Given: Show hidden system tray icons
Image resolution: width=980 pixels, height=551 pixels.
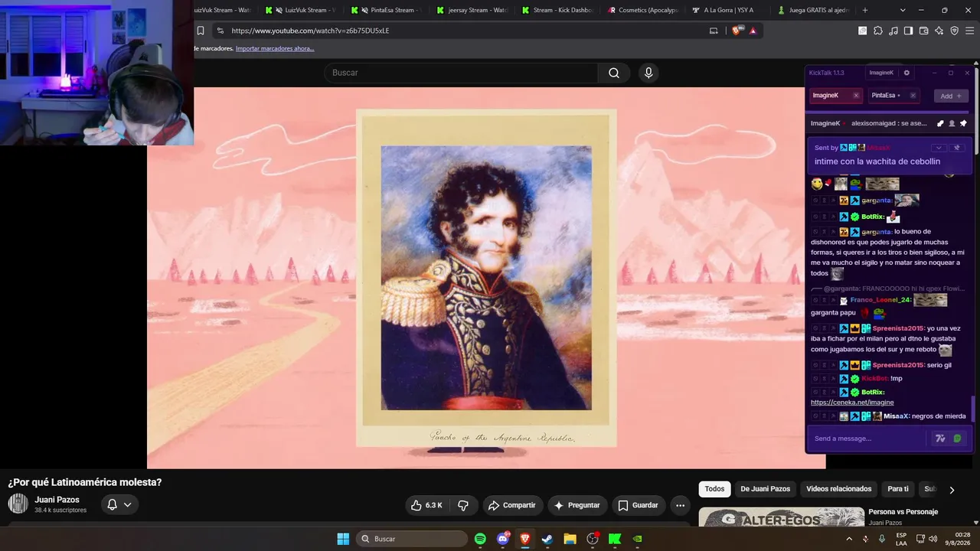Looking at the screenshot, I should [x=849, y=539].
